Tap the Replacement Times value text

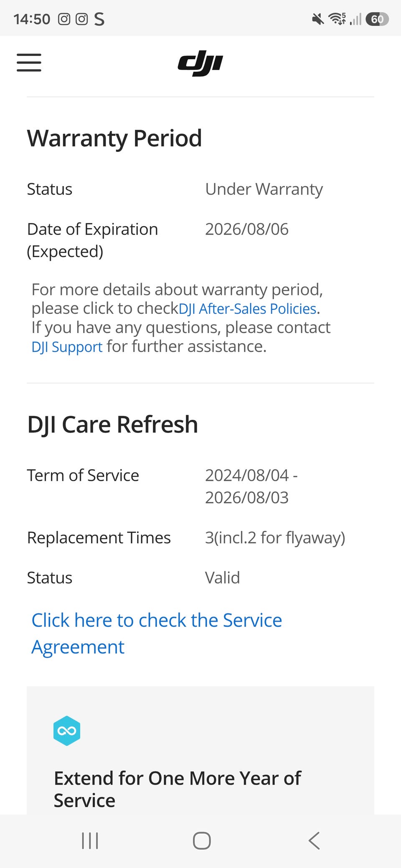275,538
